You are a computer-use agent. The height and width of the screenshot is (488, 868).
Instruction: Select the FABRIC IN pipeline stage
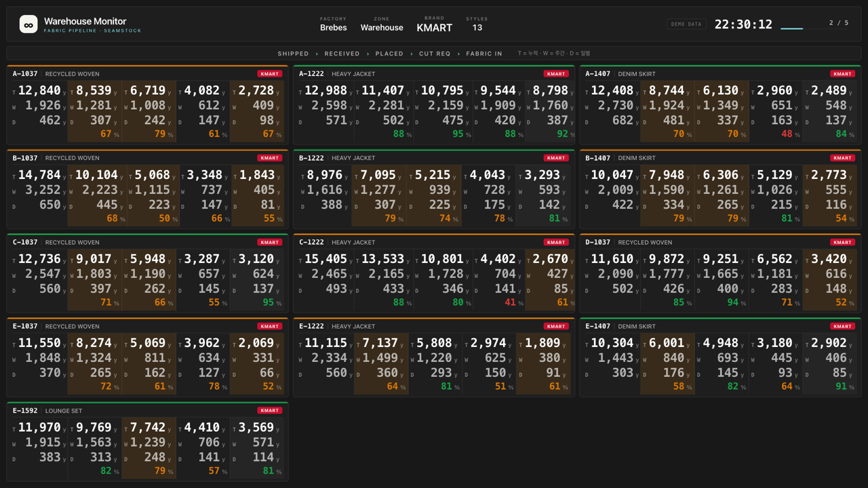coord(484,54)
